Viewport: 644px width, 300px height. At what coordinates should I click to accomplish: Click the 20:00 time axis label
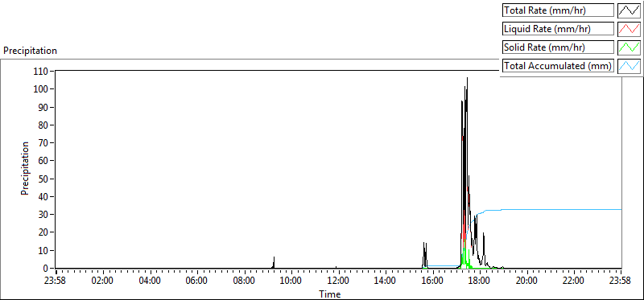(x=527, y=281)
